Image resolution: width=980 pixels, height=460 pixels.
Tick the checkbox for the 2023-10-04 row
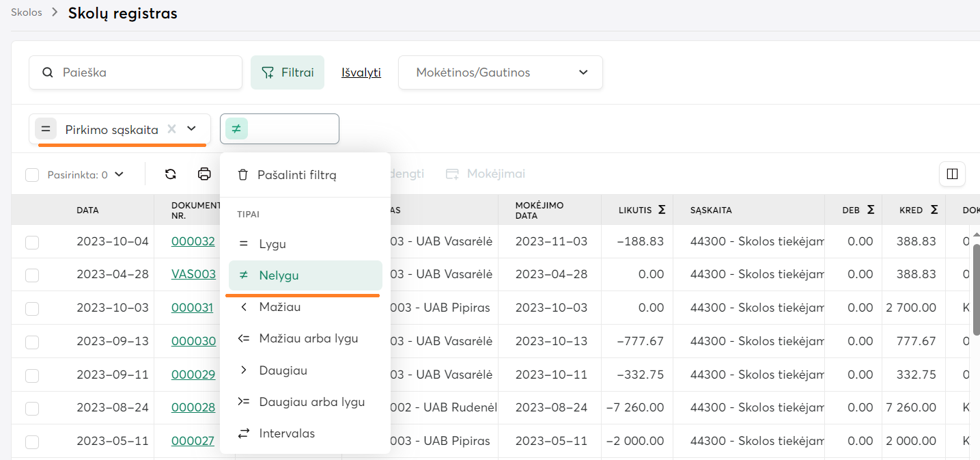click(x=32, y=242)
